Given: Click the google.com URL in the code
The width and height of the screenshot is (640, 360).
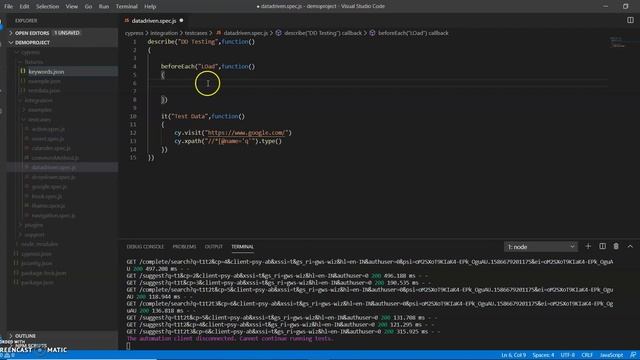Looking at the screenshot, I should [247, 133].
